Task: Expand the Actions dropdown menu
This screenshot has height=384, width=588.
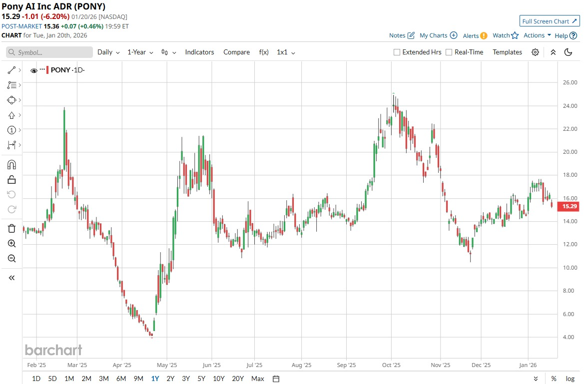Action: click(x=537, y=35)
